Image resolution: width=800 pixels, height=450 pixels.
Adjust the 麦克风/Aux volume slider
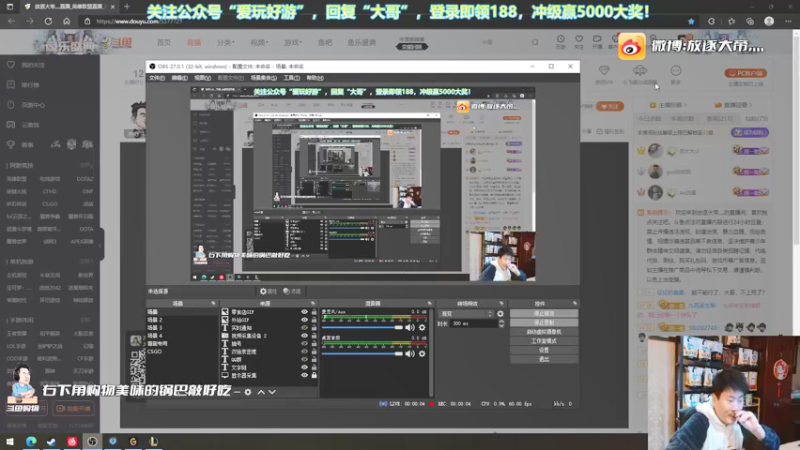pyautogui.click(x=362, y=328)
